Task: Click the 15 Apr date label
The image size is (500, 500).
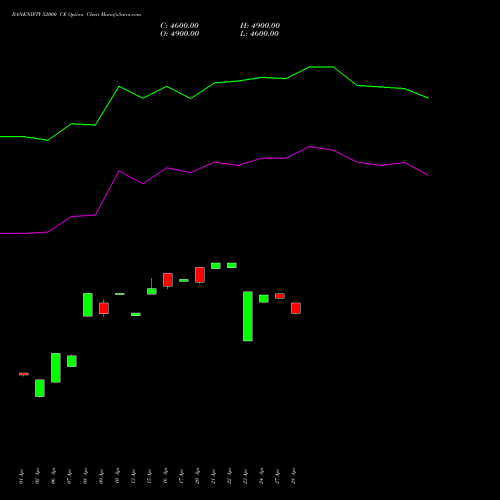Action: [149, 476]
